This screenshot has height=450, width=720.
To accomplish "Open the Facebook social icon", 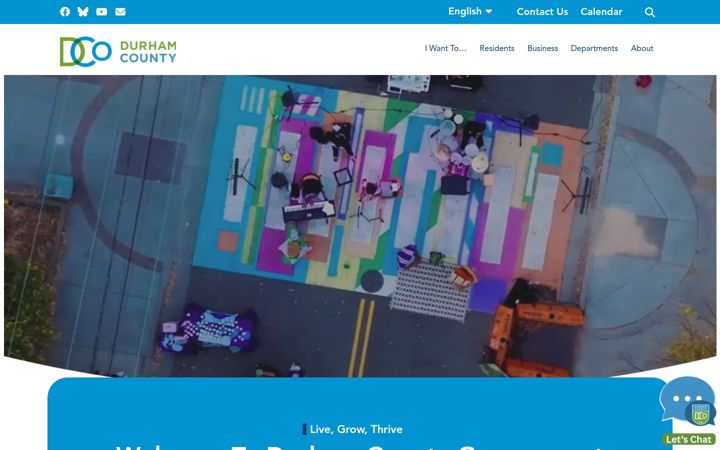I will (65, 12).
